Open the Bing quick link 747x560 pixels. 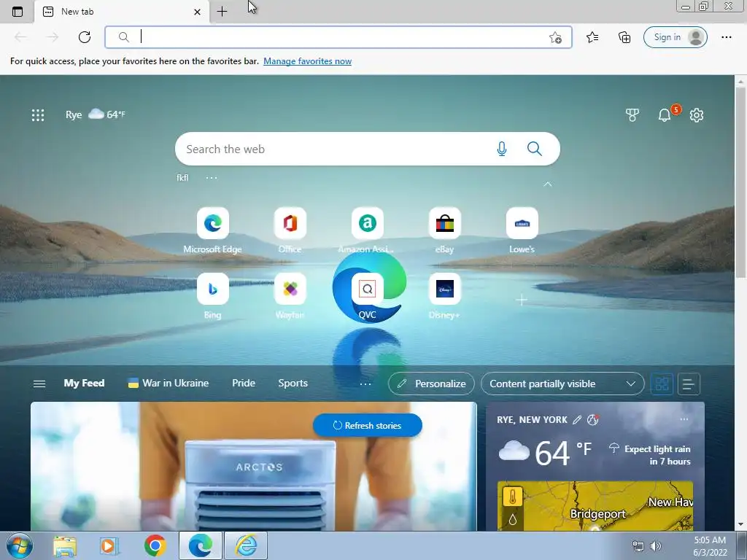pyautogui.click(x=212, y=296)
